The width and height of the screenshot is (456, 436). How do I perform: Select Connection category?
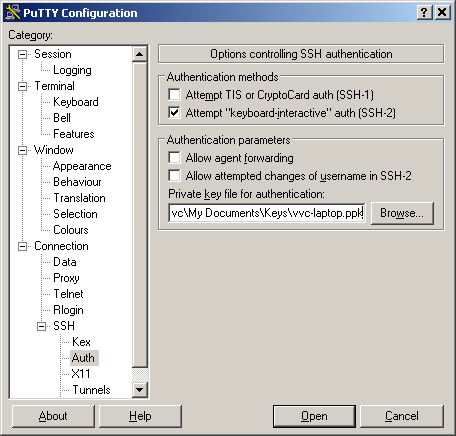pos(61,246)
